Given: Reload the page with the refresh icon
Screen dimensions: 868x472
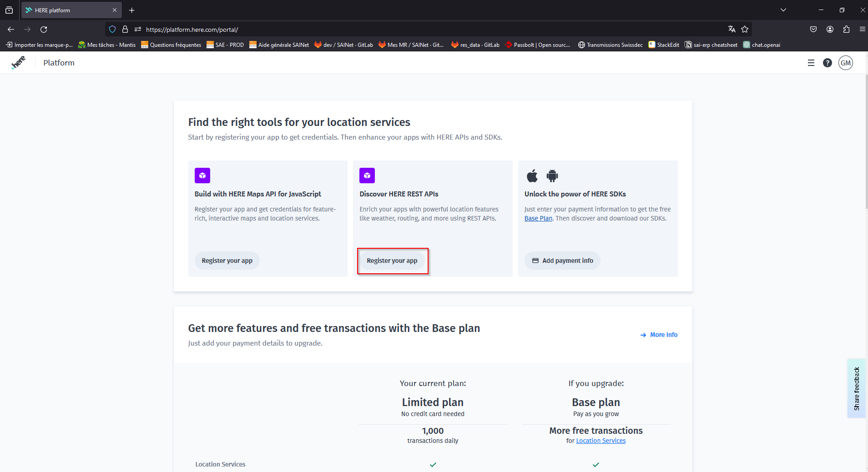Looking at the screenshot, I should [x=44, y=30].
